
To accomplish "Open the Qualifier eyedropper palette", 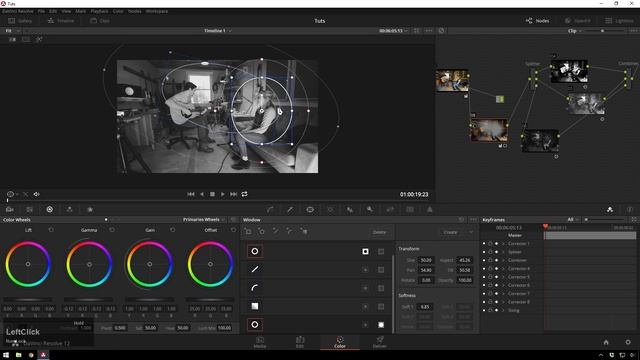I will click(x=290, y=209).
